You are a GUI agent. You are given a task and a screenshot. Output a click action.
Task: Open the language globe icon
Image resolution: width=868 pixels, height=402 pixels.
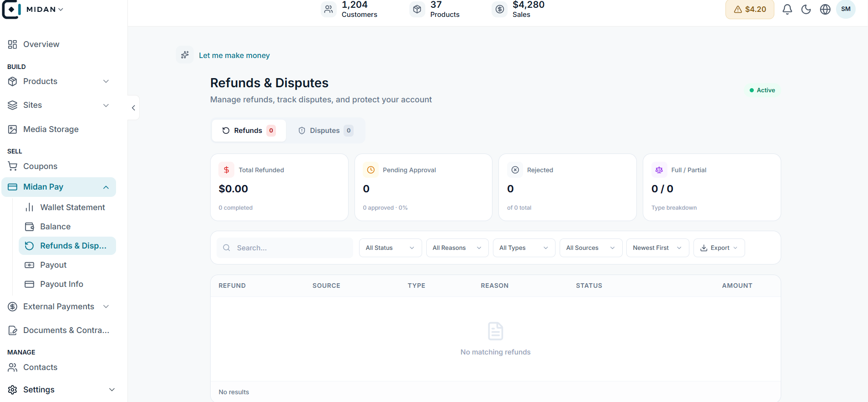(825, 9)
